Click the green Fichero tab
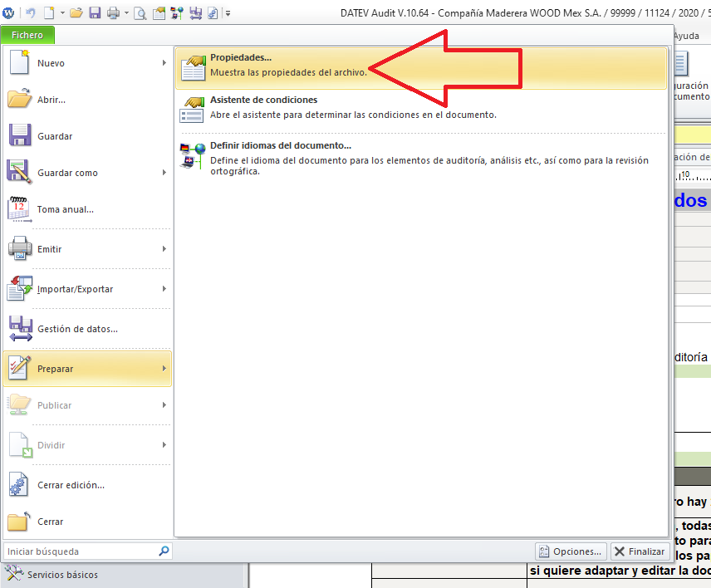The image size is (711, 588). coord(27,35)
